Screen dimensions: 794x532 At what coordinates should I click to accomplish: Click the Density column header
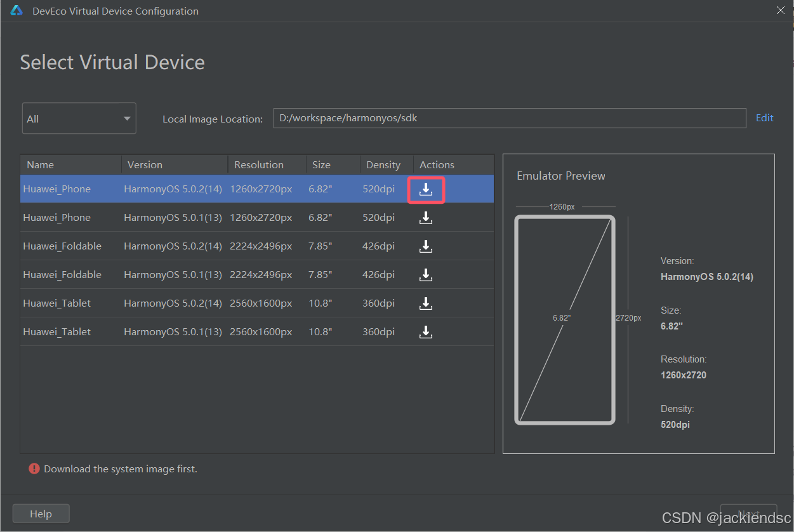pyautogui.click(x=387, y=164)
